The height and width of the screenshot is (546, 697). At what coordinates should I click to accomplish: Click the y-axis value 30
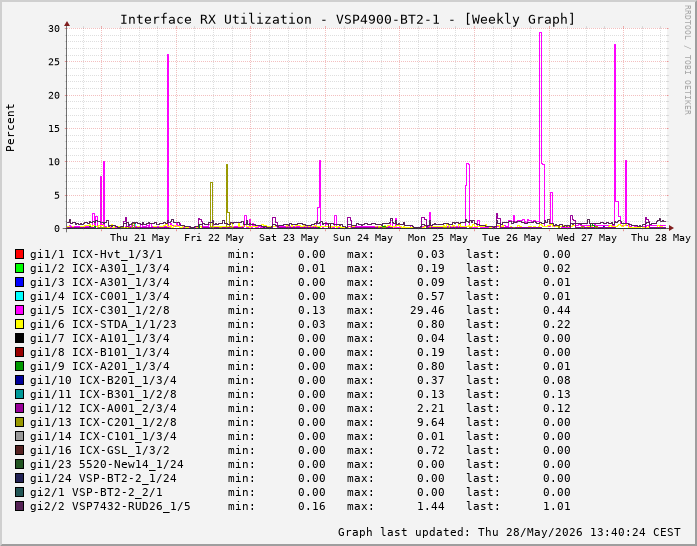tap(54, 28)
